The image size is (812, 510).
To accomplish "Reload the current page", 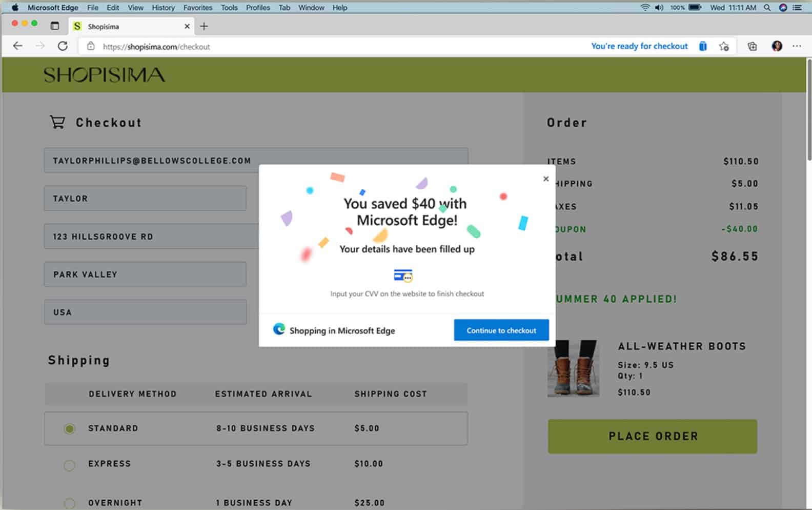I will 63,46.
